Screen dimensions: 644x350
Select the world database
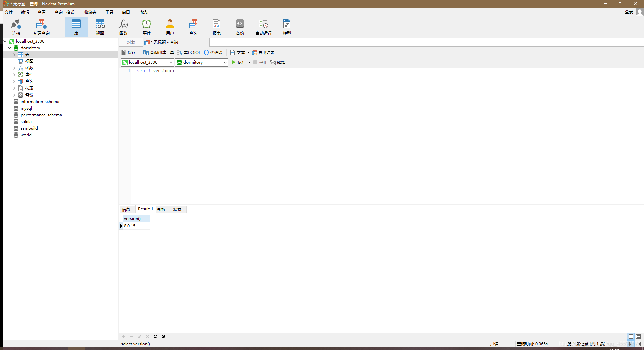[26, 135]
